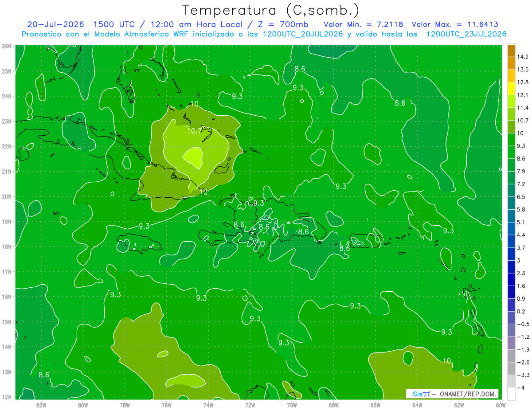Click the colorbar label 2.3
532x411 pixels.
[x=521, y=273]
